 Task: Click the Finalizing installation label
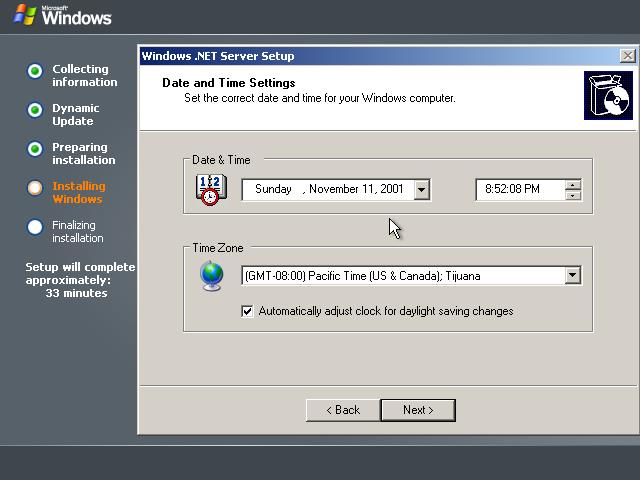pos(78,231)
